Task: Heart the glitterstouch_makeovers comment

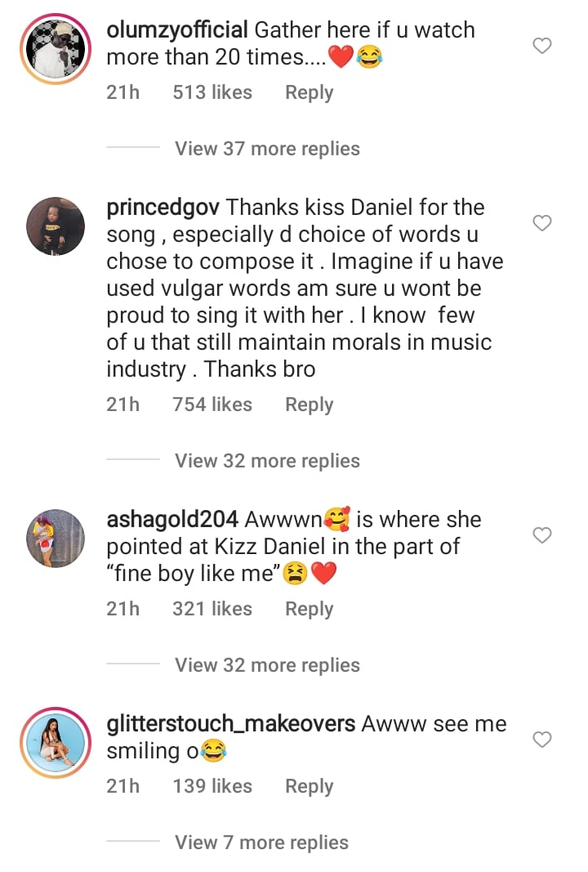Action: pos(541,740)
